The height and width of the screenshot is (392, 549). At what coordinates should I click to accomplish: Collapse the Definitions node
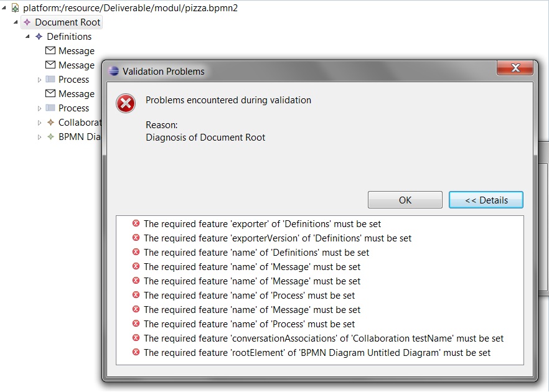[27, 36]
